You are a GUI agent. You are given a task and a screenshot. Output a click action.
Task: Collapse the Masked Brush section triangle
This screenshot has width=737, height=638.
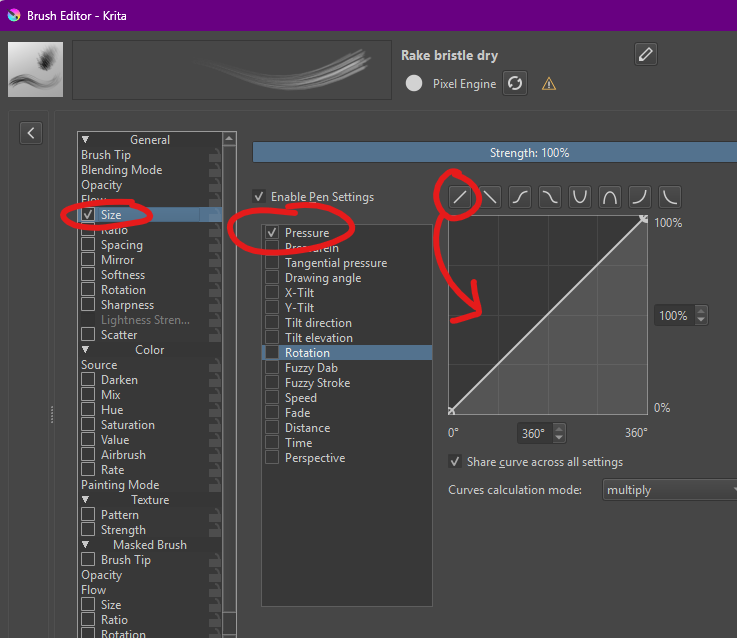click(x=85, y=545)
